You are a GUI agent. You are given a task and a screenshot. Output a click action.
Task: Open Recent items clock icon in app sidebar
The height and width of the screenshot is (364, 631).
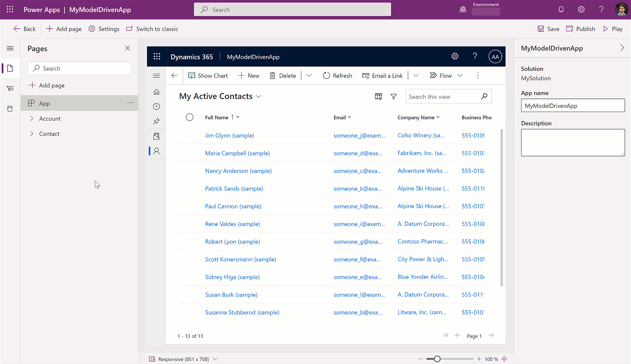[x=156, y=106]
